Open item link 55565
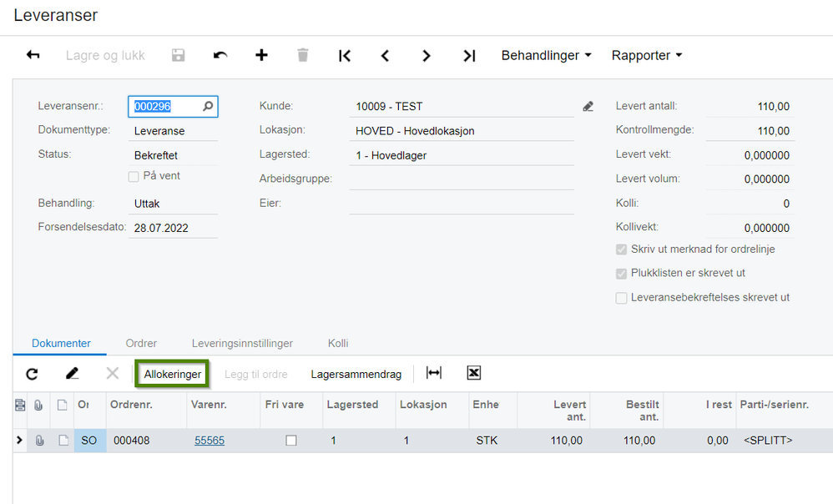The width and height of the screenshot is (833, 504). click(210, 441)
